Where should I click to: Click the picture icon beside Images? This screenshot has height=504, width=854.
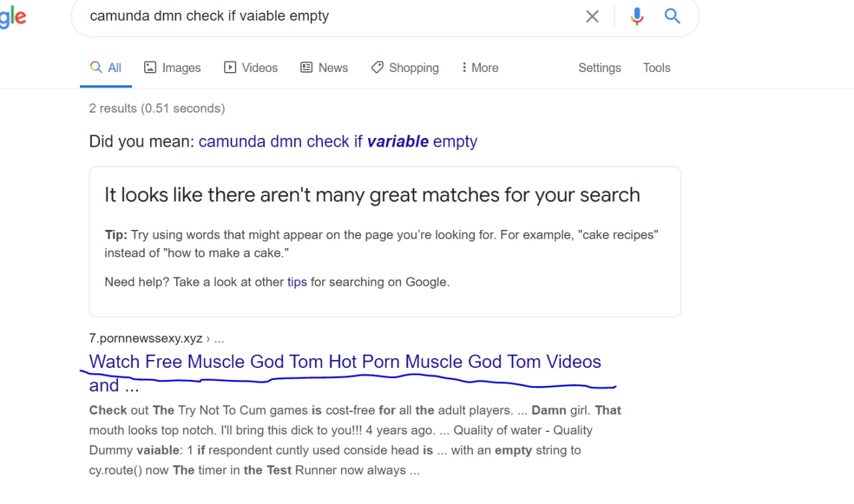[x=150, y=67]
